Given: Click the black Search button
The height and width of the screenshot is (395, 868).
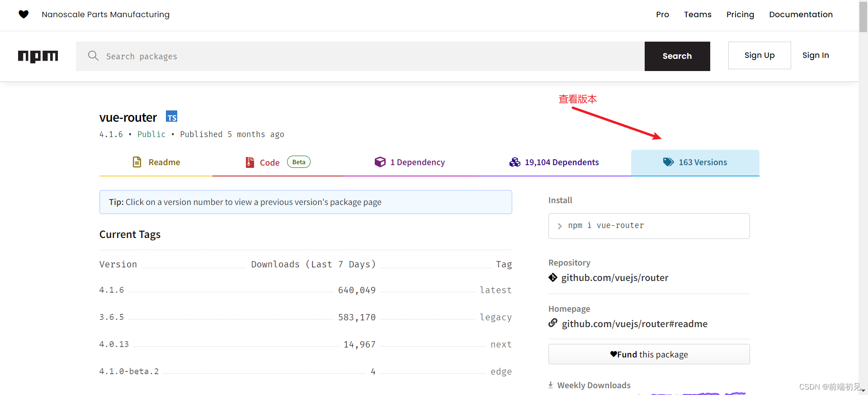Looking at the screenshot, I should tap(677, 56).
